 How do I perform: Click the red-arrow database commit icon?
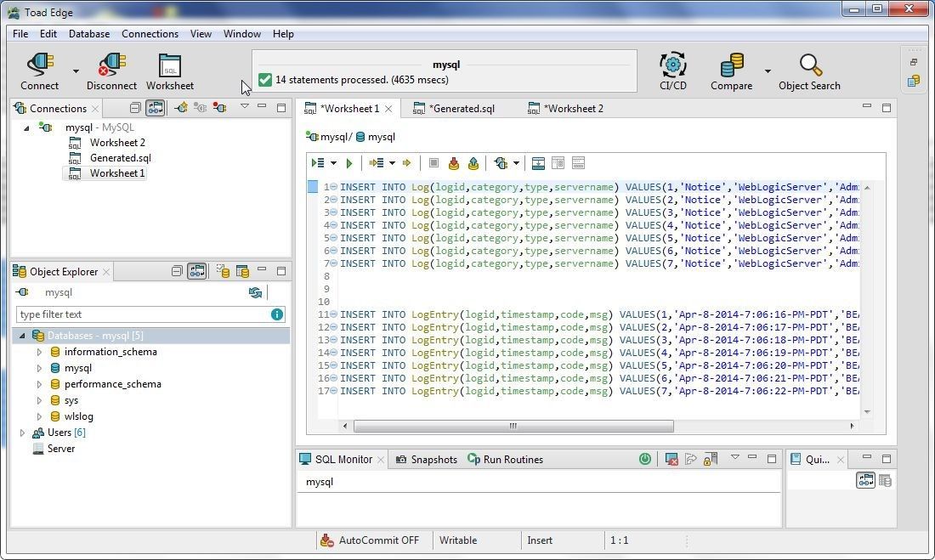(454, 163)
